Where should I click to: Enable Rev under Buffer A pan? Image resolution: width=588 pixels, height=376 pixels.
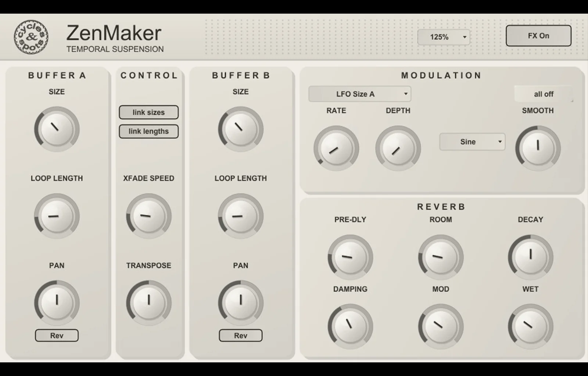pos(57,336)
